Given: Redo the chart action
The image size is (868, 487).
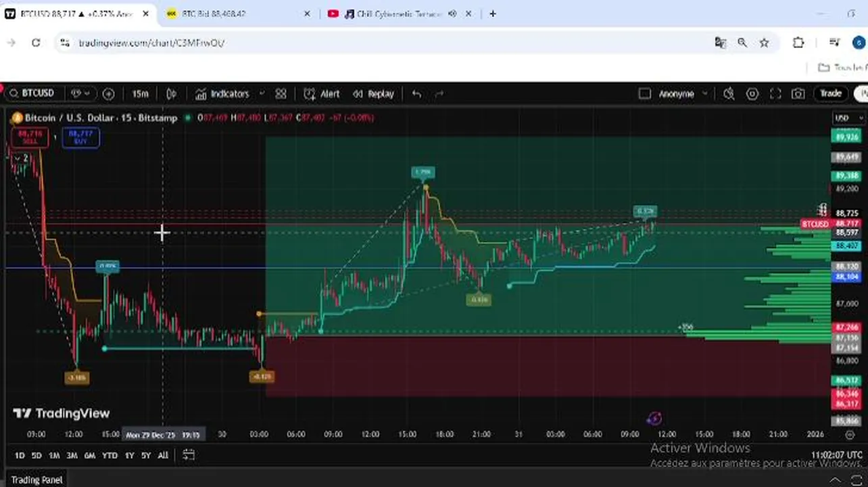Looking at the screenshot, I should [439, 94].
